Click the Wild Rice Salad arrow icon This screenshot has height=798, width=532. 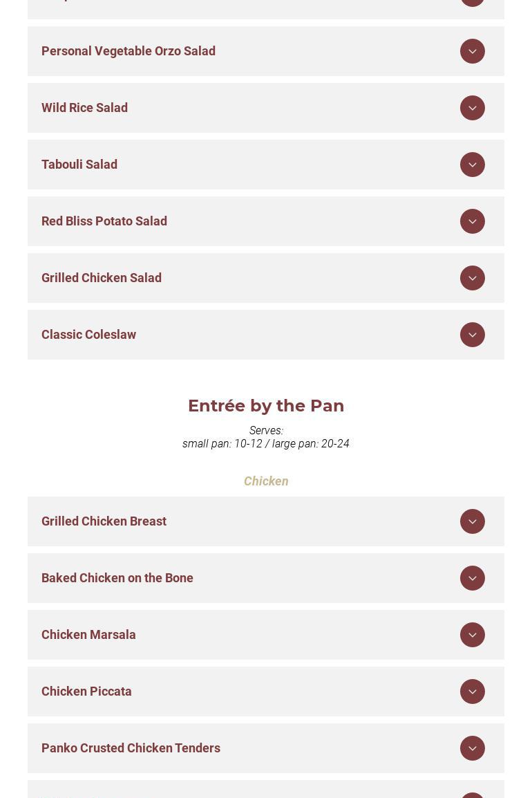click(473, 108)
